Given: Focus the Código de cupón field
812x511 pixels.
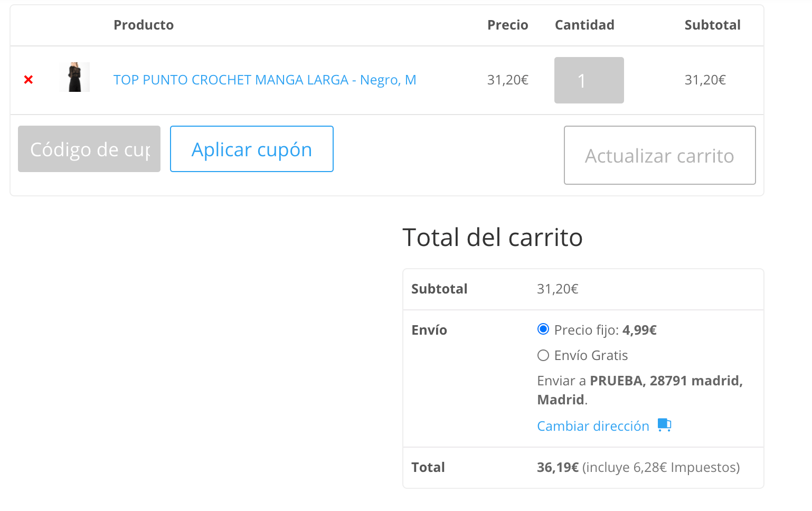Looking at the screenshot, I should click(x=89, y=149).
